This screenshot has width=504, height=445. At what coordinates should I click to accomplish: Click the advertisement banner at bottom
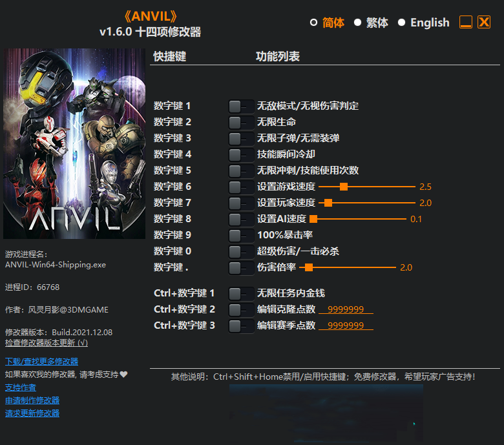click(326, 415)
